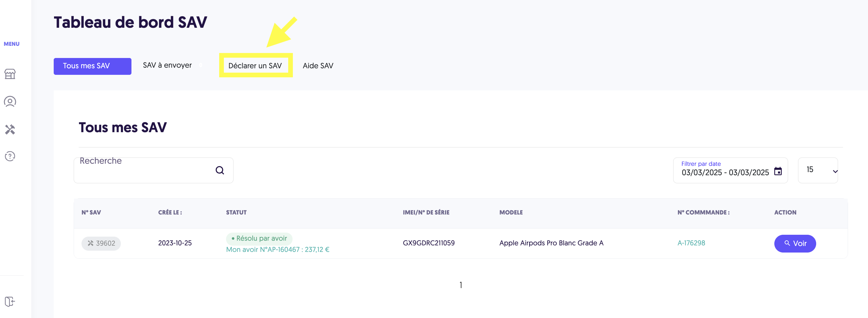Open the shop storefront sidebar icon
Image resolution: width=868 pixels, height=318 pixels.
click(10, 74)
